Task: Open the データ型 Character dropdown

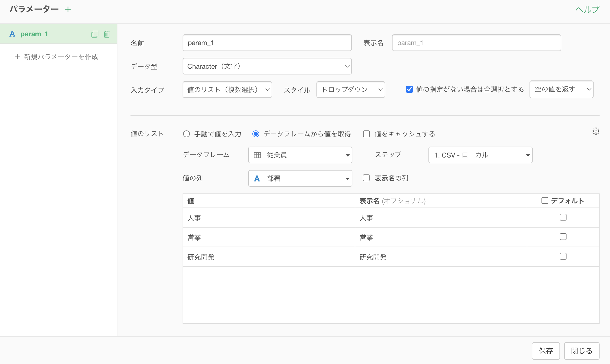Action: point(267,66)
